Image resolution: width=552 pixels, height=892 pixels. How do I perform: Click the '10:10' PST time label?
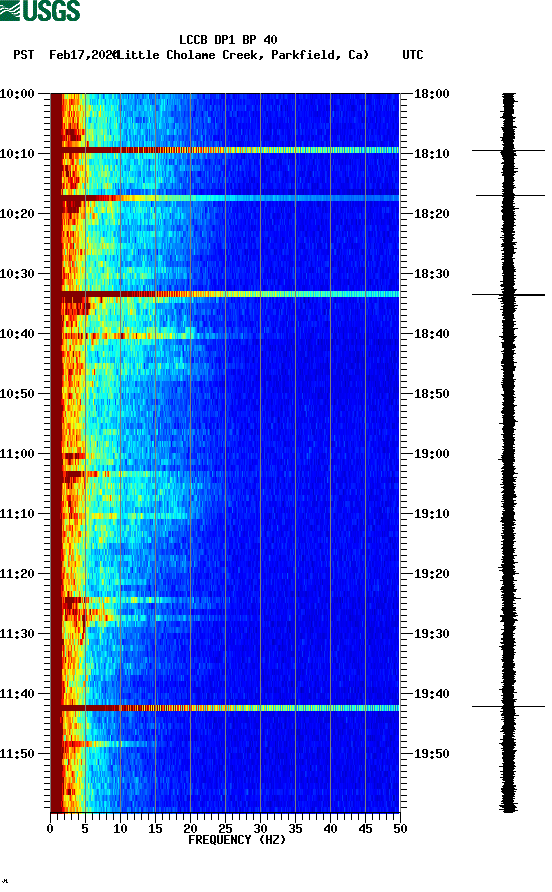[18, 154]
